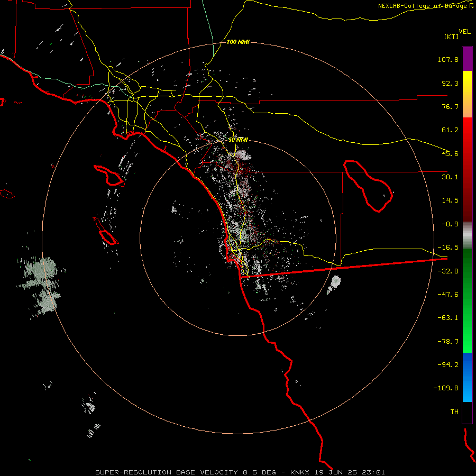Click the gray near-zero segment of the color bar
The height and width of the screenshot is (476, 476).
tap(467, 235)
